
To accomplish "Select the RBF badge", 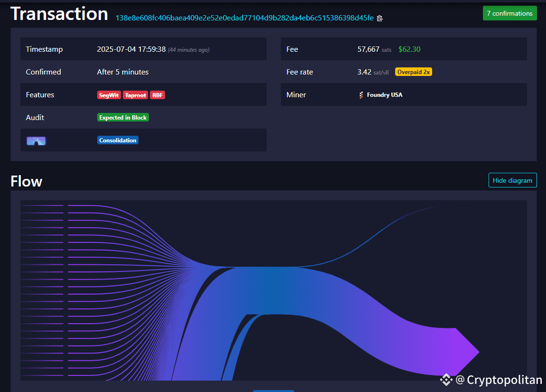I will pyautogui.click(x=157, y=95).
